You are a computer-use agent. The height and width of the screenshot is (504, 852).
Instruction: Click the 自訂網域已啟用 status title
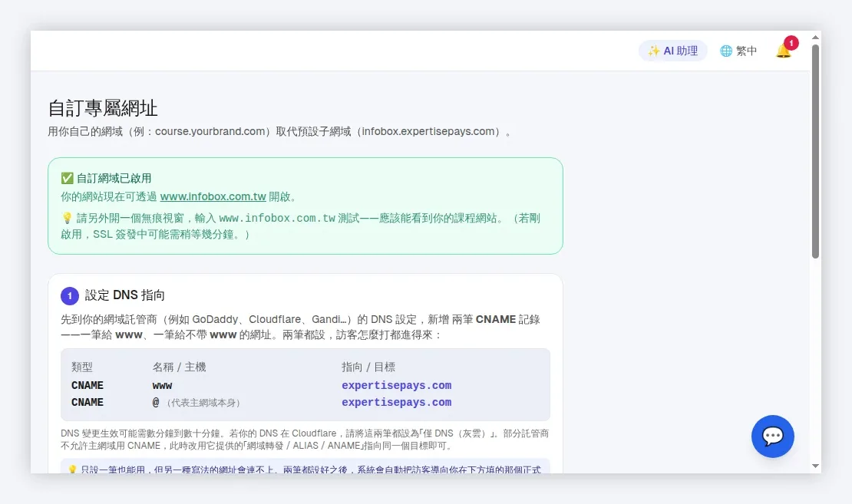114,178
